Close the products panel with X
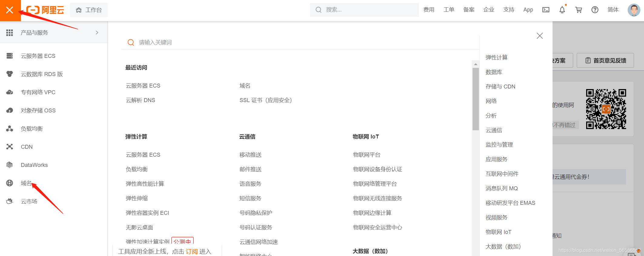The image size is (644, 256). pyautogui.click(x=539, y=36)
